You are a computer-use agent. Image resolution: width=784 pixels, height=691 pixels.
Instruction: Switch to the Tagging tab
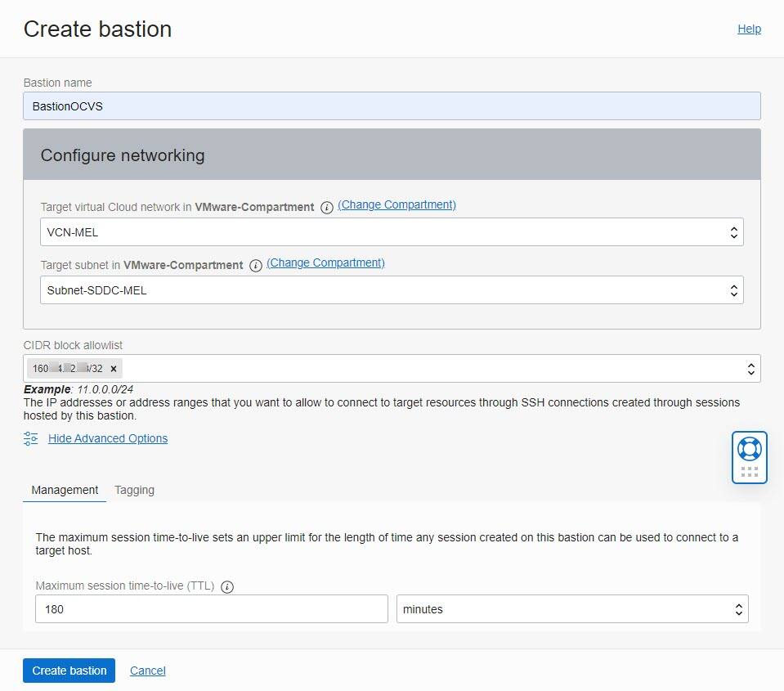pos(134,490)
